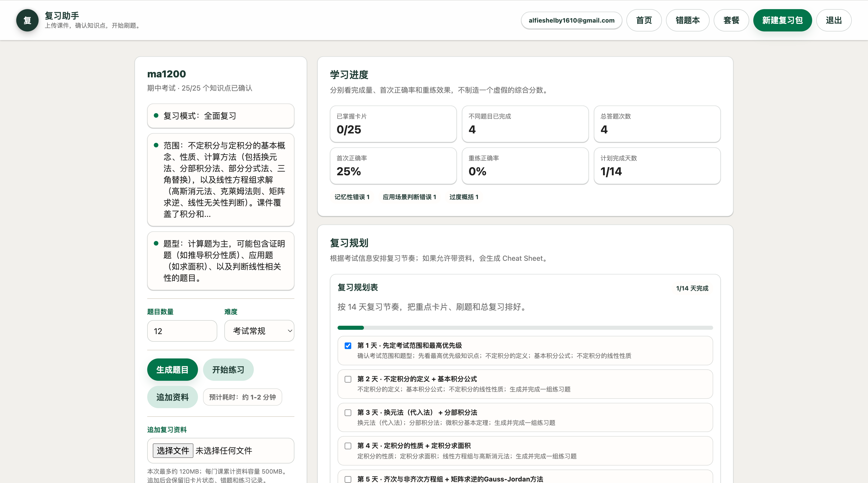The image size is (868, 483).
Task: Click the 第 4 天 · 定积分的性质 row title
Action: [x=414, y=446]
